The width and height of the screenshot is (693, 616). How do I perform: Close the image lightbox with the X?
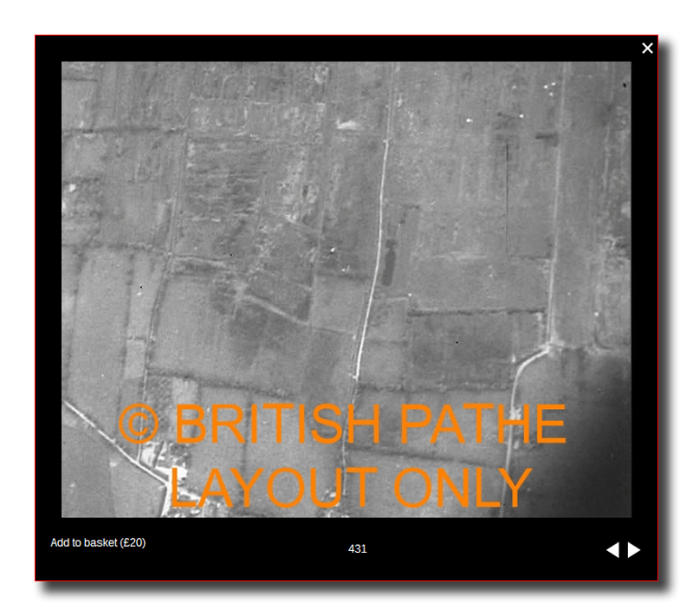click(647, 49)
